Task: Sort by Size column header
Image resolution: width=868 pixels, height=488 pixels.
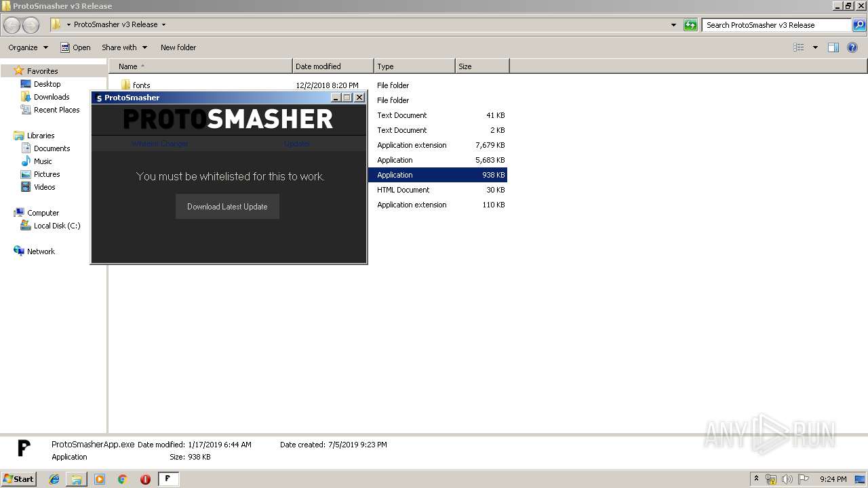Action: pyautogui.click(x=482, y=66)
